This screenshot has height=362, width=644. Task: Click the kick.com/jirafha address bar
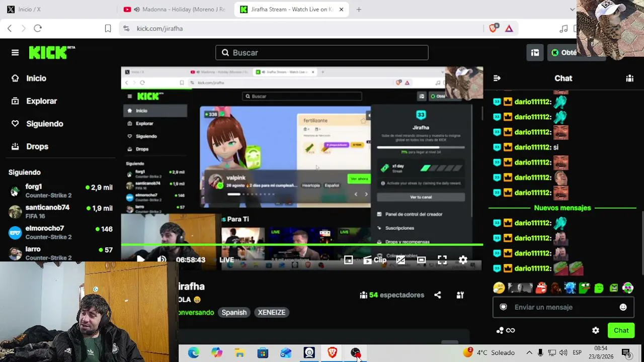(302, 29)
